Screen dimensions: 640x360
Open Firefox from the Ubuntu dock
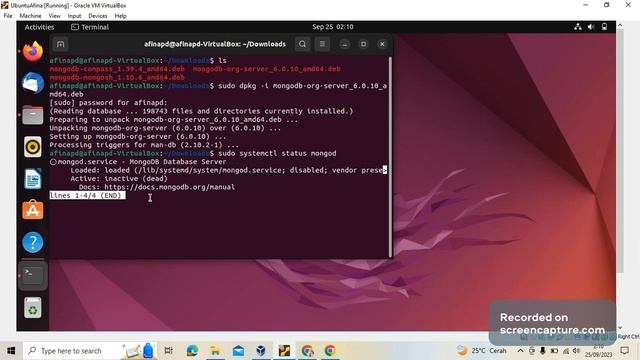(x=33, y=51)
